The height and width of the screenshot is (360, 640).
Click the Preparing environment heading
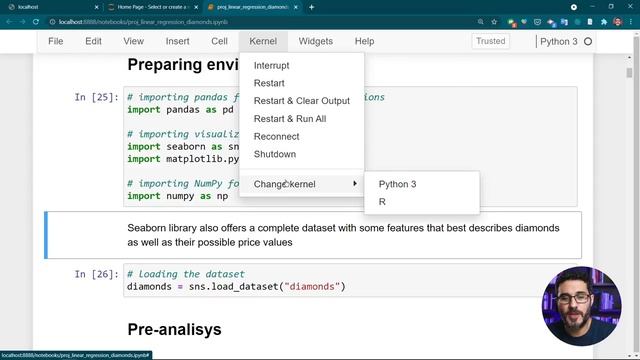pyautogui.click(x=183, y=64)
